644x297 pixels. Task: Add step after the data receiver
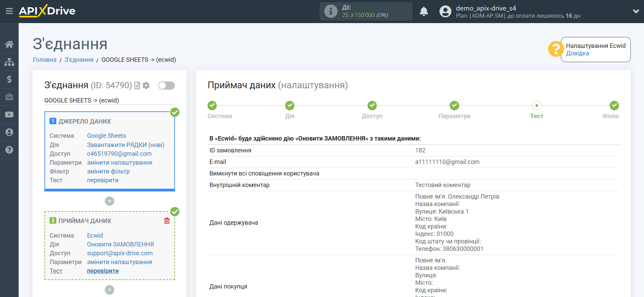110,290
